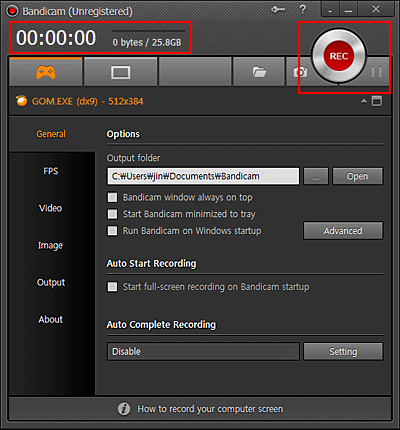Screen dimensions: 400x430
Task: Enable full-screen recording on Bandicam startup
Action: tap(112, 286)
